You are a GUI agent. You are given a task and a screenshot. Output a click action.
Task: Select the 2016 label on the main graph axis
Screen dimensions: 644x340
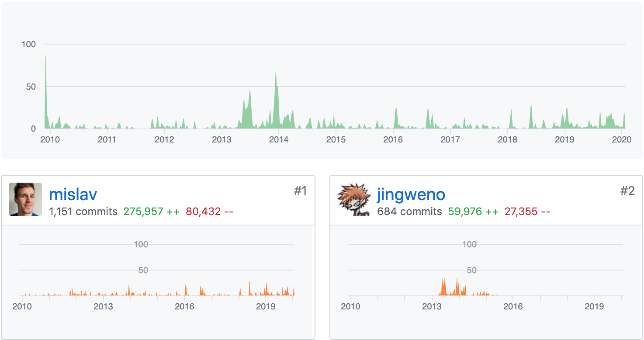click(393, 140)
